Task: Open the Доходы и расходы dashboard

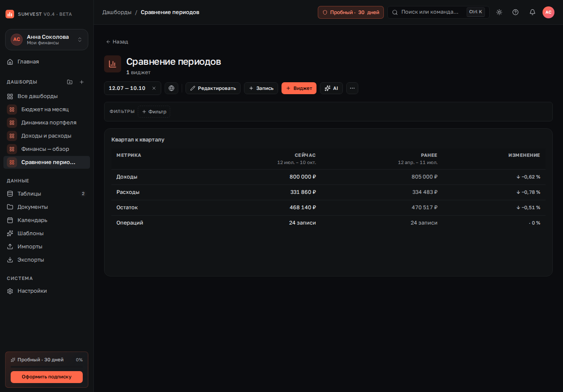Action: coord(46,136)
